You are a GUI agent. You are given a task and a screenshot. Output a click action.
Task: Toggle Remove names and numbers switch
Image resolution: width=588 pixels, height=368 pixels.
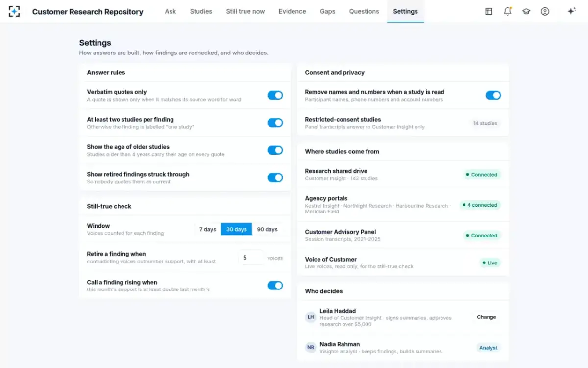tap(493, 95)
